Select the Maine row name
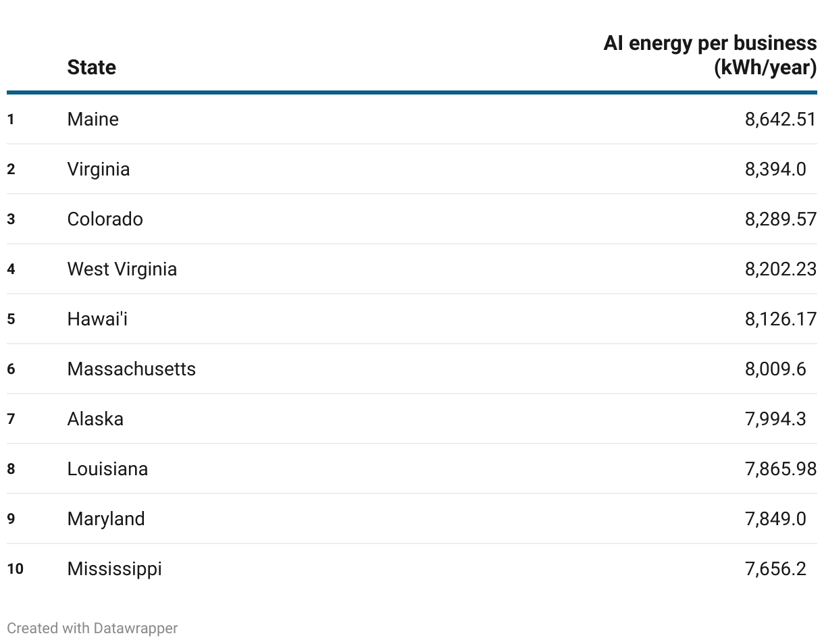The image size is (824, 644). tap(93, 119)
